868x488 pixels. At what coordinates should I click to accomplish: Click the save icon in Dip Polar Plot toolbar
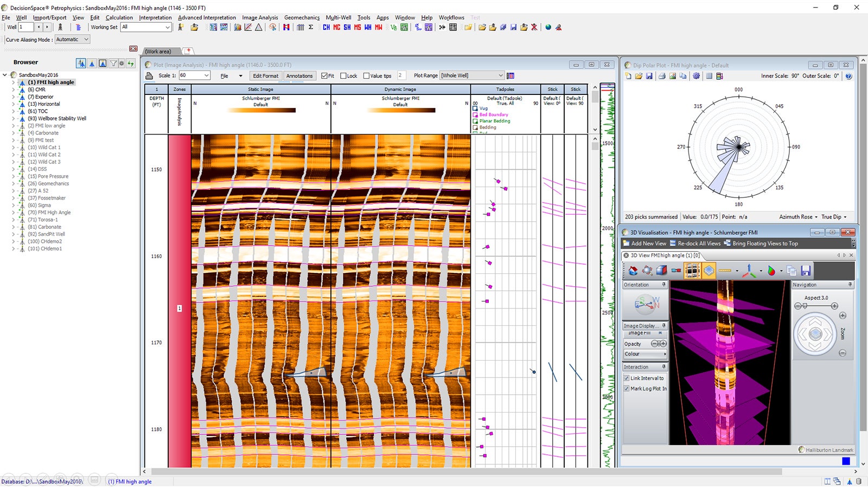(649, 76)
